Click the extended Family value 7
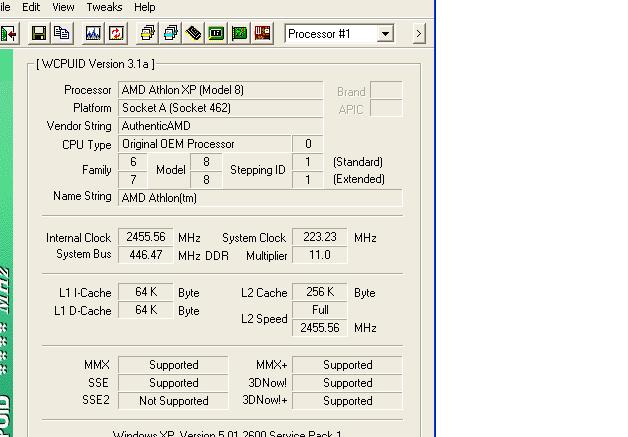This screenshot has width=628, height=437. coord(133,179)
